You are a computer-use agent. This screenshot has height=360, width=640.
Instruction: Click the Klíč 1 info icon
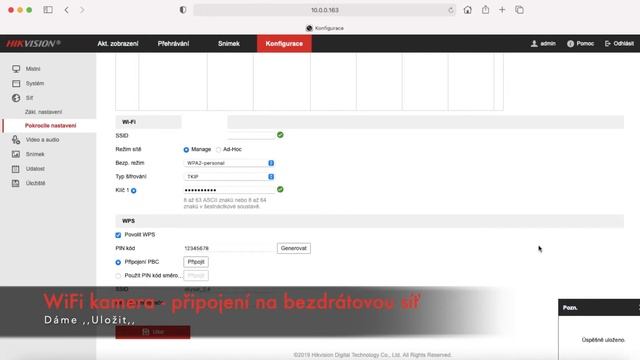click(134, 191)
